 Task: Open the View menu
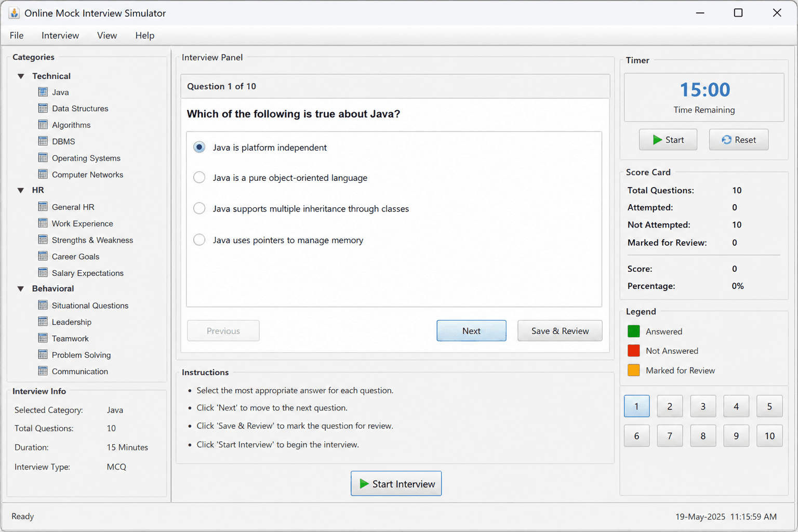[107, 35]
